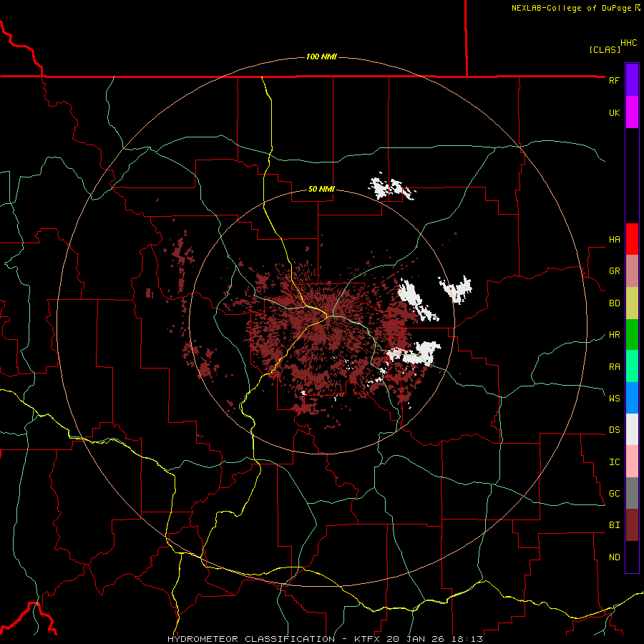
Task: Click the [CLAS] units label
Action: [x=605, y=49]
